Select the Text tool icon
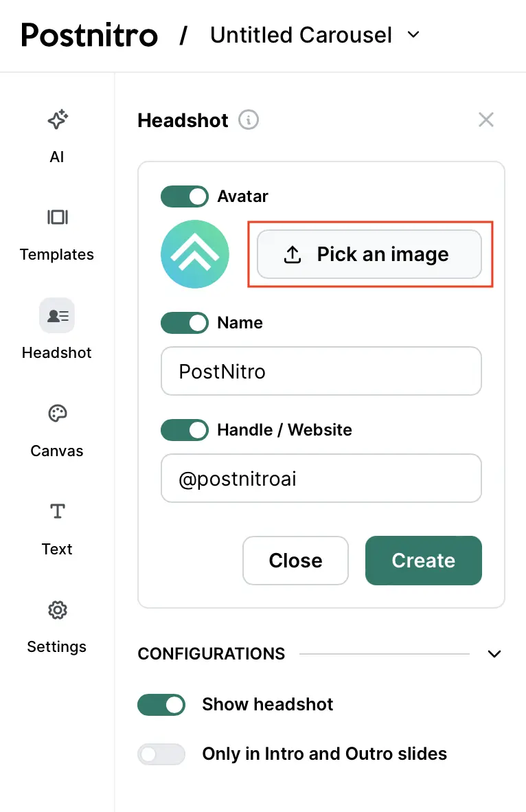 pos(57,512)
